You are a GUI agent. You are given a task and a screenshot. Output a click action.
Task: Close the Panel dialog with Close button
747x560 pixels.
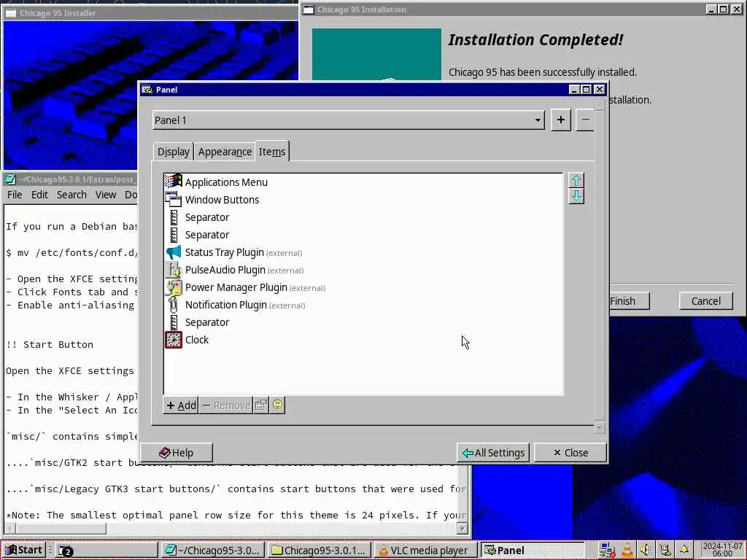(x=570, y=452)
